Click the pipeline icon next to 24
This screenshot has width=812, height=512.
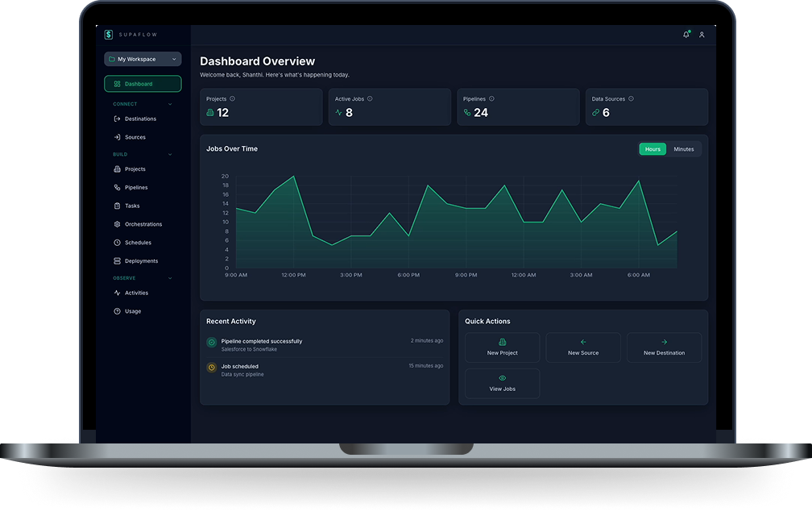click(x=467, y=112)
